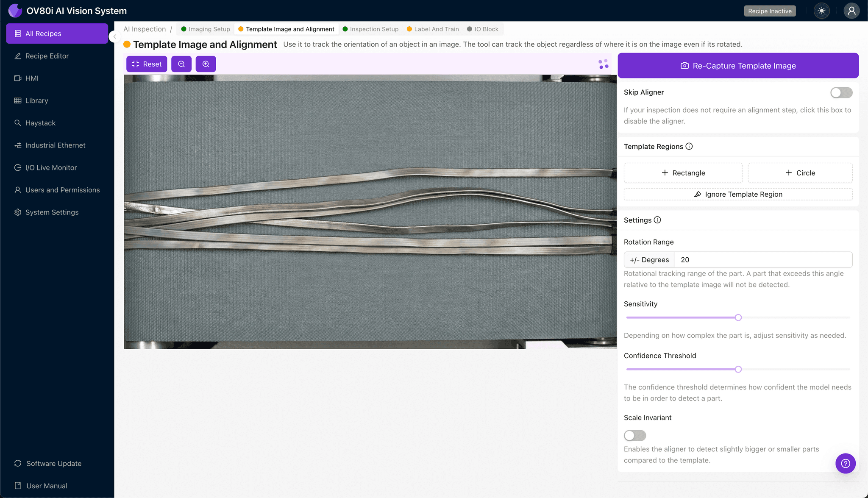Viewport: 868px width, 498px height.
Task: Click the template image of metal strips
Action: pos(370,212)
